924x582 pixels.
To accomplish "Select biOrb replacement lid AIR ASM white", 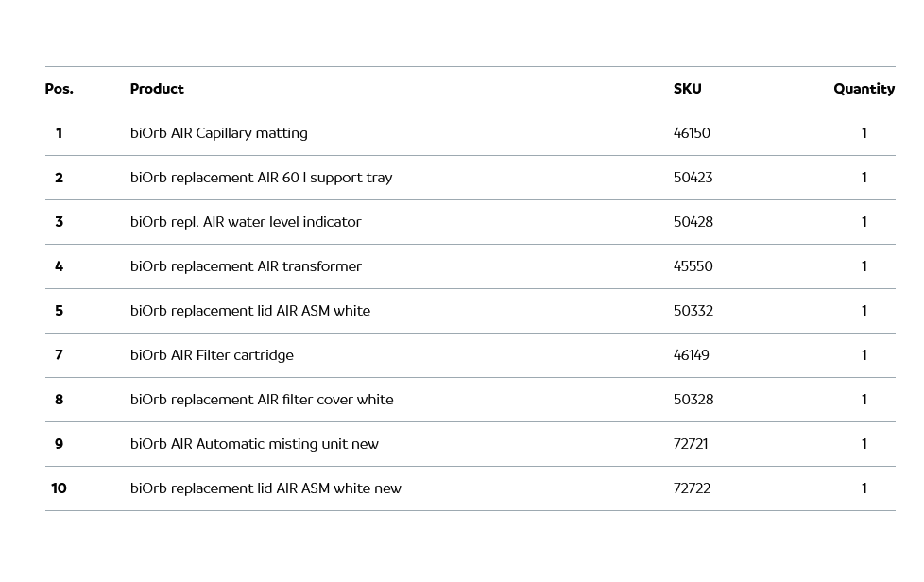I will [250, 311].
